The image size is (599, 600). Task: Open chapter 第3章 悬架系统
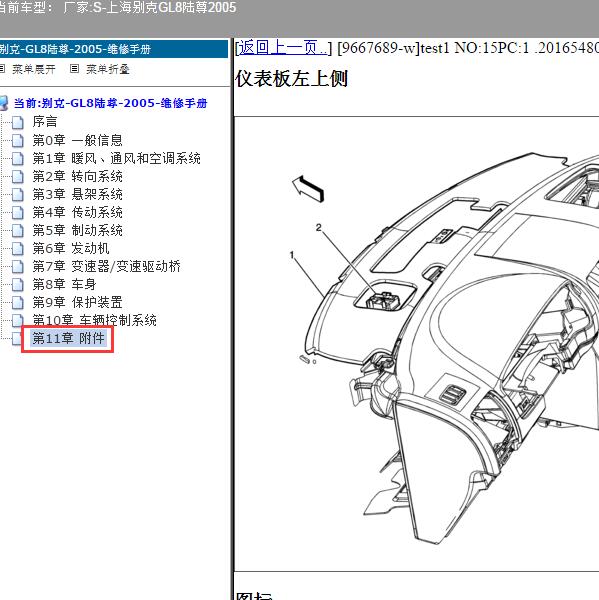point(77,194)
